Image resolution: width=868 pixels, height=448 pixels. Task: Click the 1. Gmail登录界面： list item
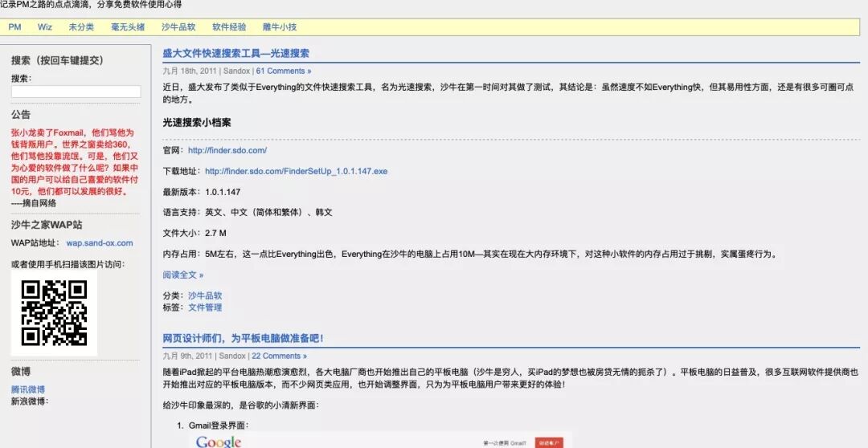coord(213,426)
